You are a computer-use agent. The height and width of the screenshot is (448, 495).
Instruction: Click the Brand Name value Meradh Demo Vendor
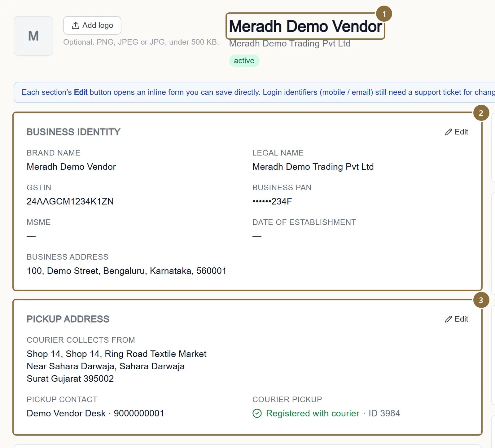point(71,167)
